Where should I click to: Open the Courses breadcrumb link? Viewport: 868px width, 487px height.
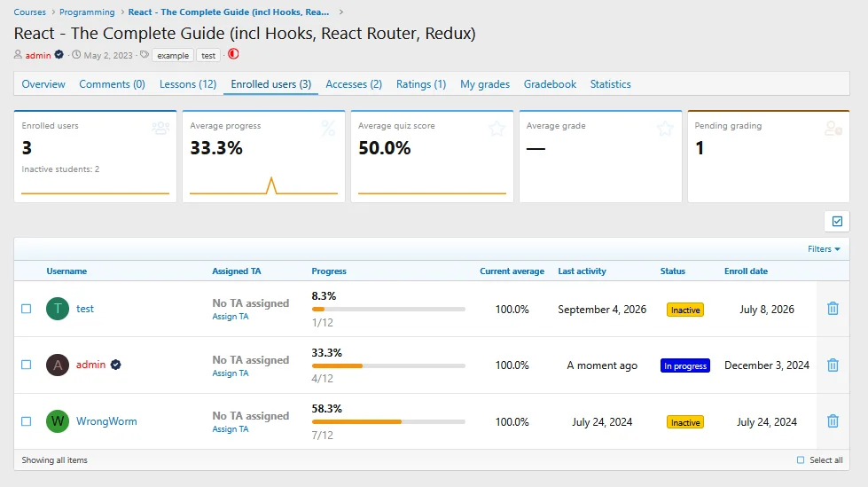[29, 12]
